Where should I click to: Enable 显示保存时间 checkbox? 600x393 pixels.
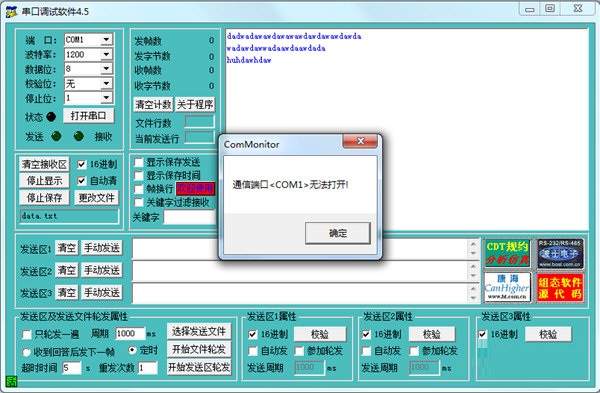[x=139, y=176]
